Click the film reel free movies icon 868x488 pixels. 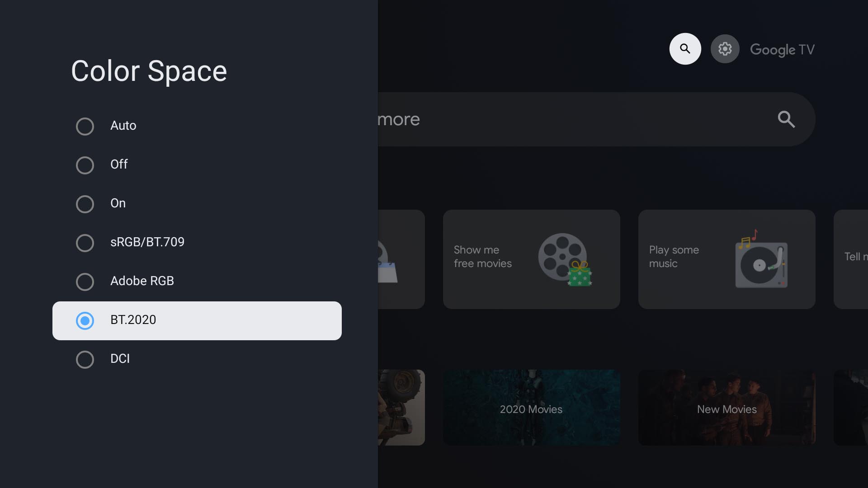561,256
